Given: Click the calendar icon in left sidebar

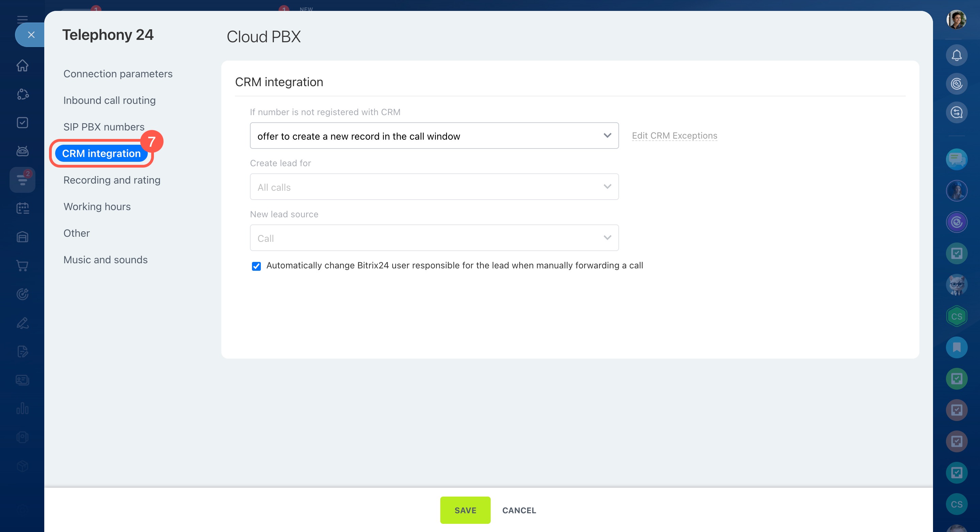Looking at the screenshot, I should tap(22, 208).
